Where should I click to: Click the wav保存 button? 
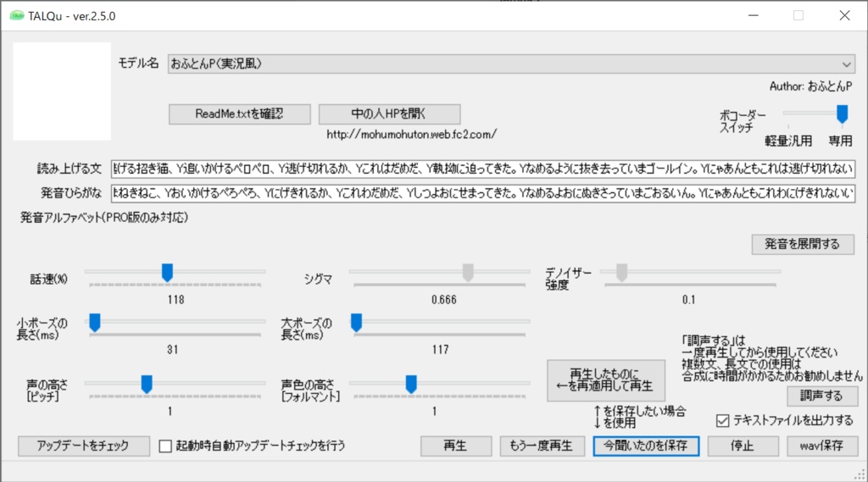tap(822, 446)
